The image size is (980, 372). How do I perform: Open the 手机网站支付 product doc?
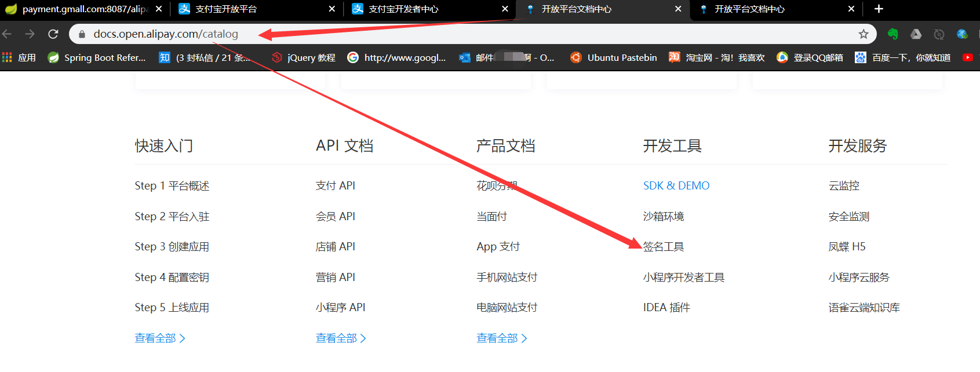pyautogui.click(x=507, y=278)
